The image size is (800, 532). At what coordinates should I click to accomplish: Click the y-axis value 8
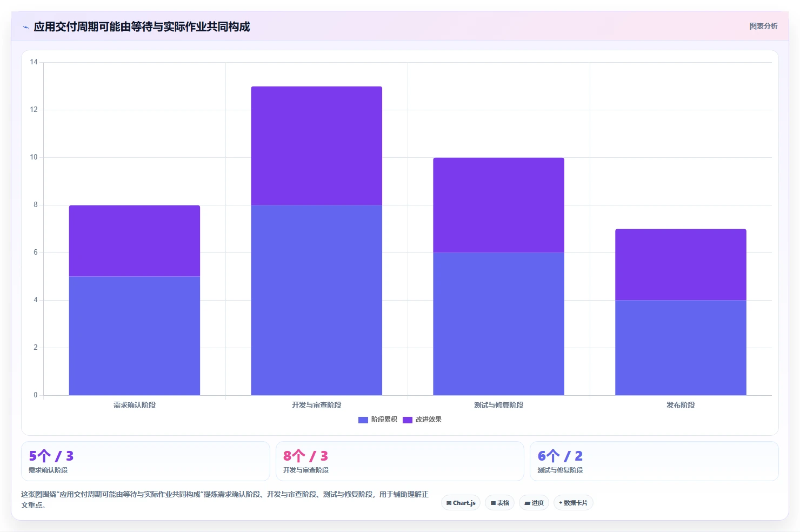36,205
